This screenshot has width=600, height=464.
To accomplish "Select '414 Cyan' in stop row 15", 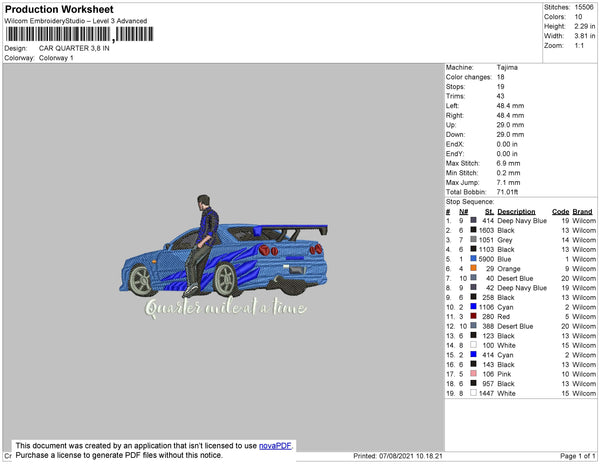I will (x=498, y=355).
